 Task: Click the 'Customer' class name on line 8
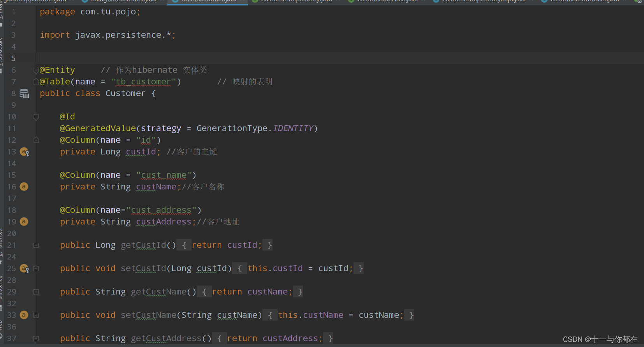pyautogui.click(x=125, y=93)
